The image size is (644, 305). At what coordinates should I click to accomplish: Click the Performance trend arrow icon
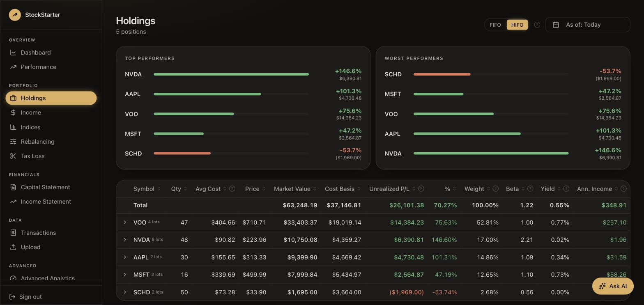[x=13, y=67]
